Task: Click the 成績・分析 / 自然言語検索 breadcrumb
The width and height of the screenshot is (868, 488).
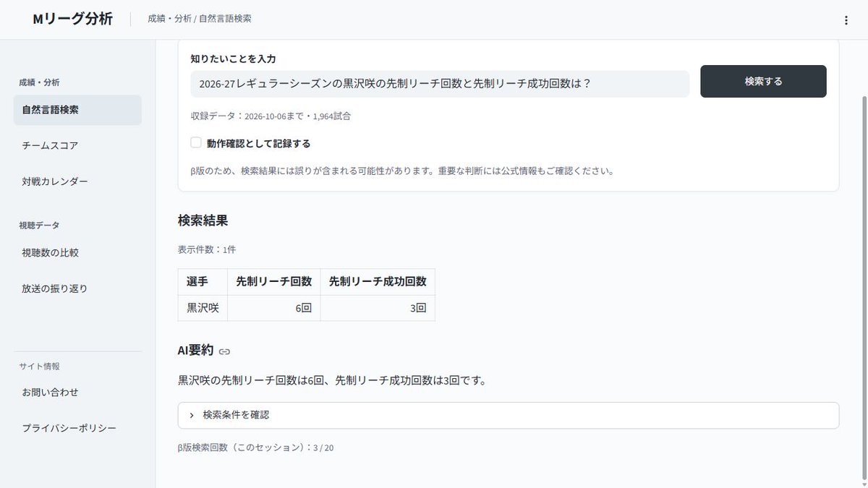Action: [200, 19]
